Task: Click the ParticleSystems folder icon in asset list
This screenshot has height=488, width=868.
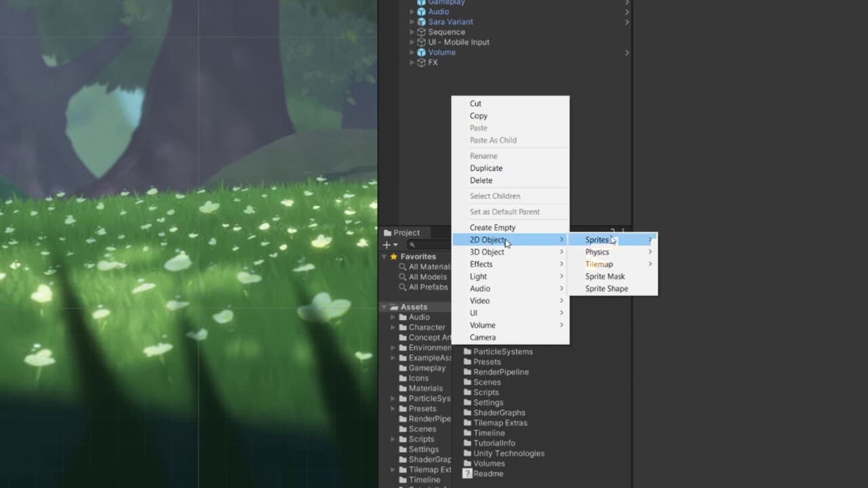Action: [467, 352]
